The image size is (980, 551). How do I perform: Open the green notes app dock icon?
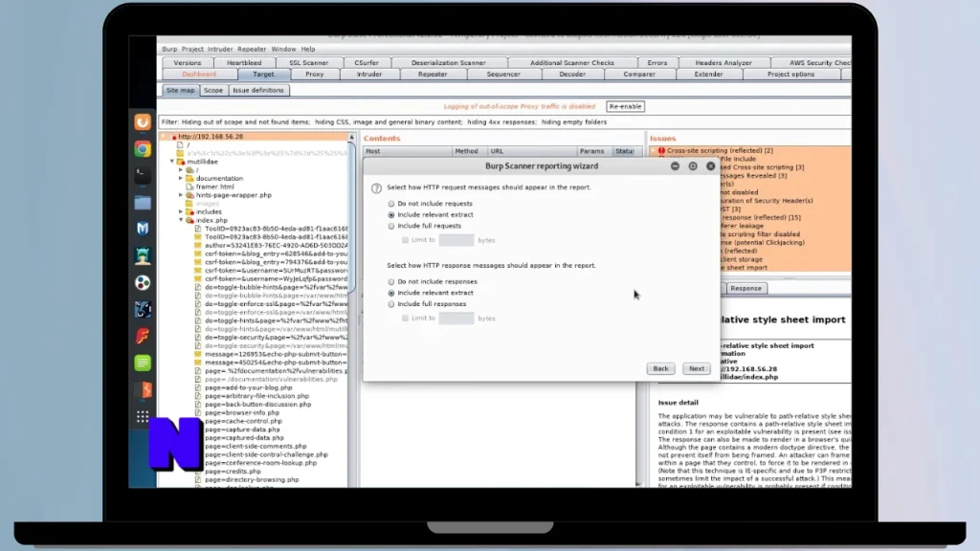pos(143,363)
